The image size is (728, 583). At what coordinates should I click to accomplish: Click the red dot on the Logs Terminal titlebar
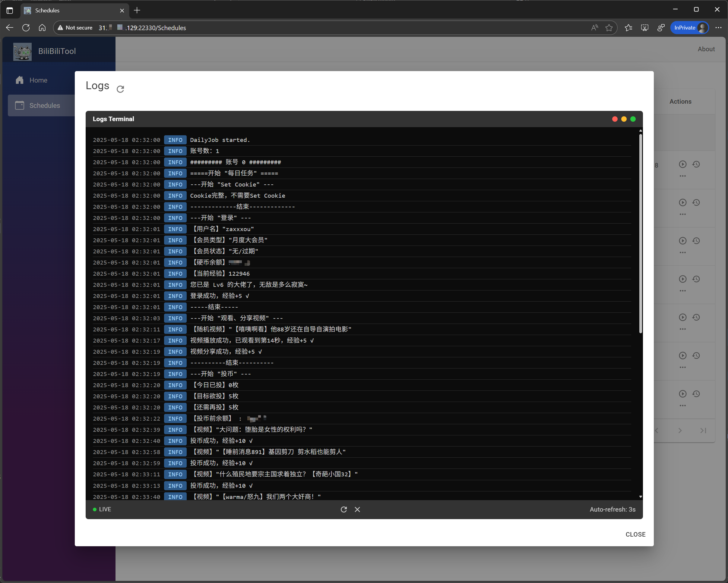(x=614, y=119)
